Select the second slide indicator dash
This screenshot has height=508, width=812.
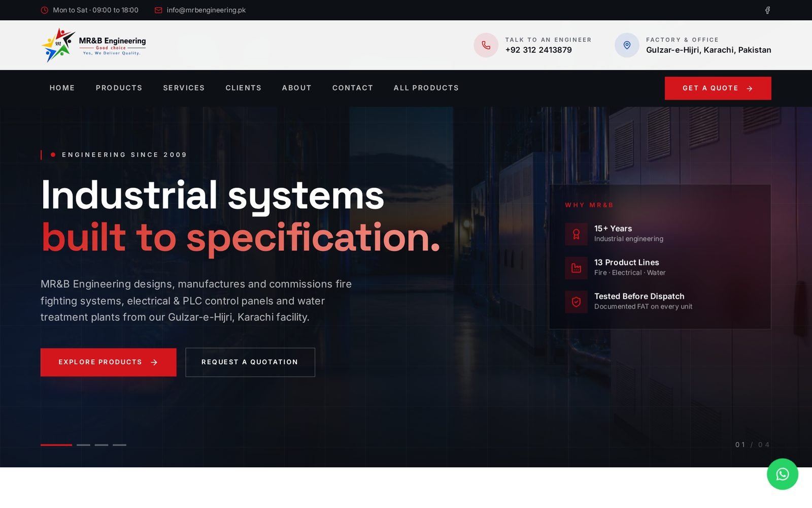(83, 445)
